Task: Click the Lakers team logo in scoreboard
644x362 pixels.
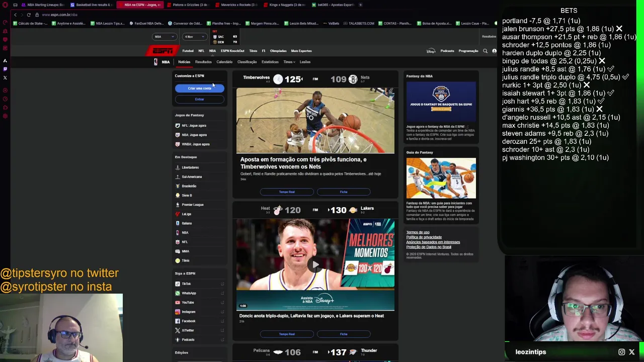Action: click(353, 210)
